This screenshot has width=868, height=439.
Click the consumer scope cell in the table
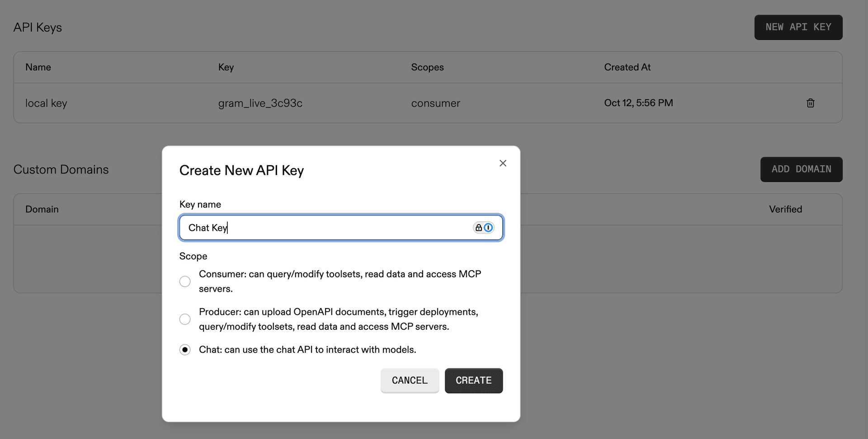(435, 103)
